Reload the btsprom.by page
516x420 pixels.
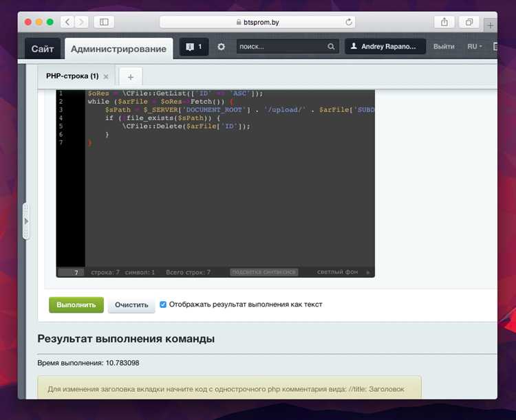click(x=349, y=22)
